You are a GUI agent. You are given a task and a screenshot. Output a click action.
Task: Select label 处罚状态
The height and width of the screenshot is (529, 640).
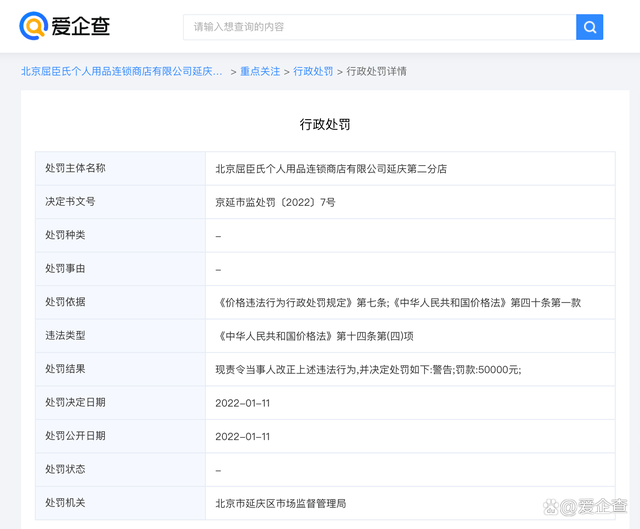(65, 469)
